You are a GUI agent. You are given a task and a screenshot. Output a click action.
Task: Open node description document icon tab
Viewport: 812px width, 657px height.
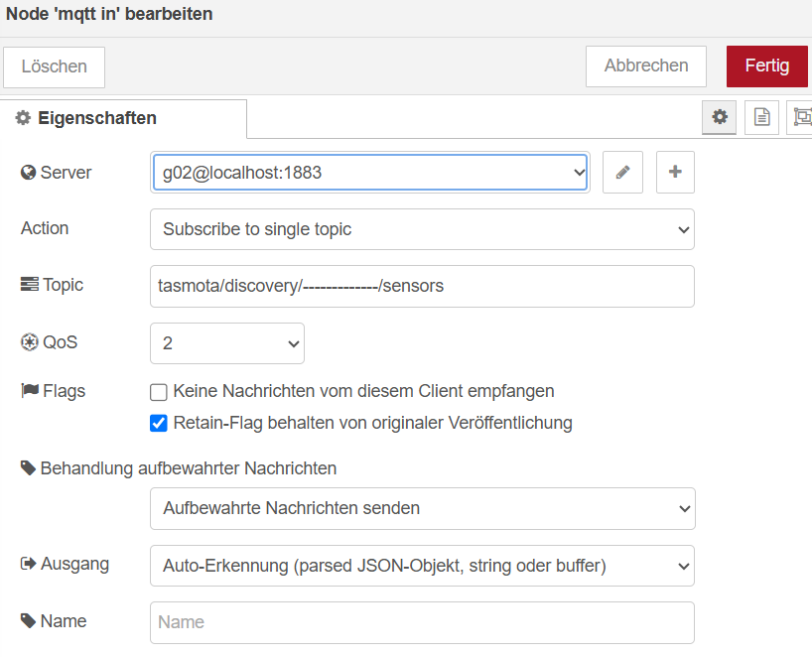[x=761, y=117]
